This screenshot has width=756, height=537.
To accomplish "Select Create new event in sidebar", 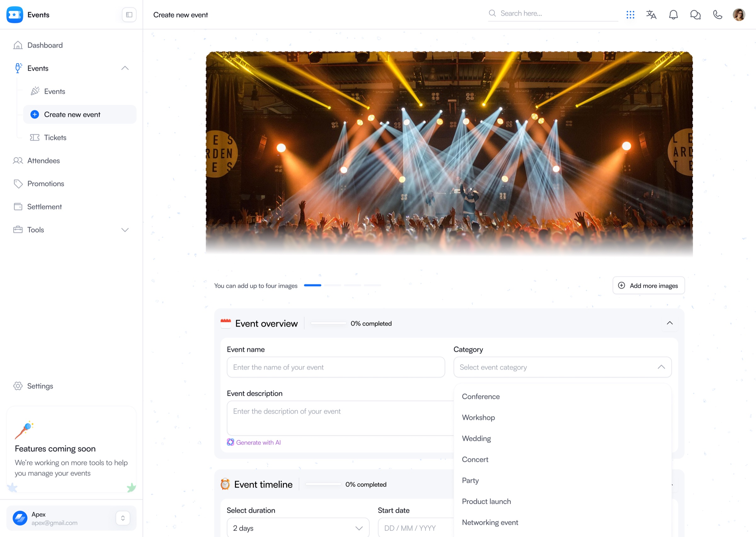I will click(x=79, y=114).
